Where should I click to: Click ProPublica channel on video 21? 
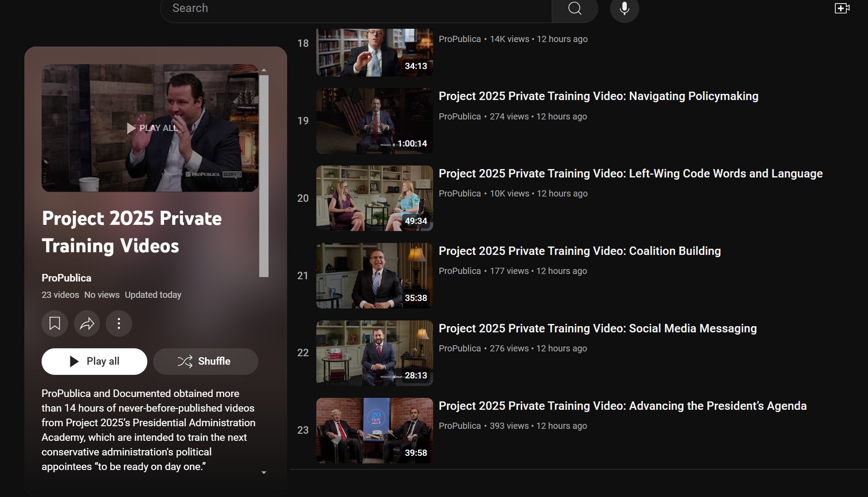pyautogui.click(x=460, y=271)
